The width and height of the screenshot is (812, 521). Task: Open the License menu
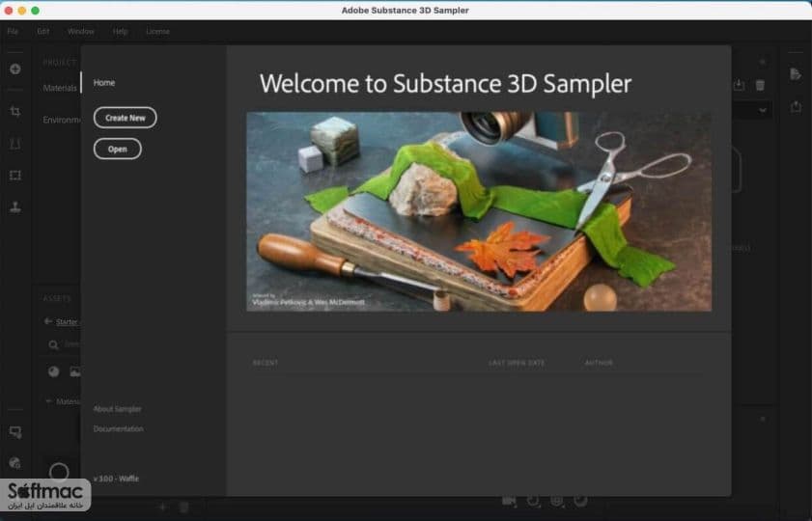click(157, 32)
